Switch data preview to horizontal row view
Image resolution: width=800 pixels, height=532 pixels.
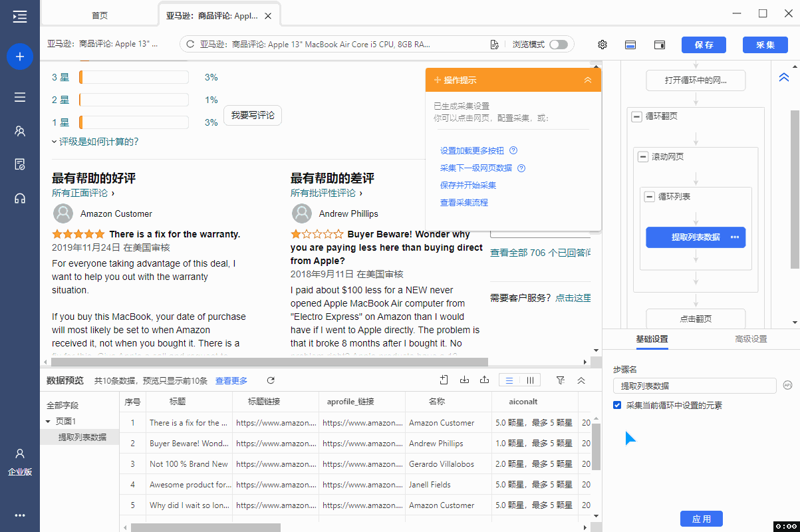pos(509,380)
